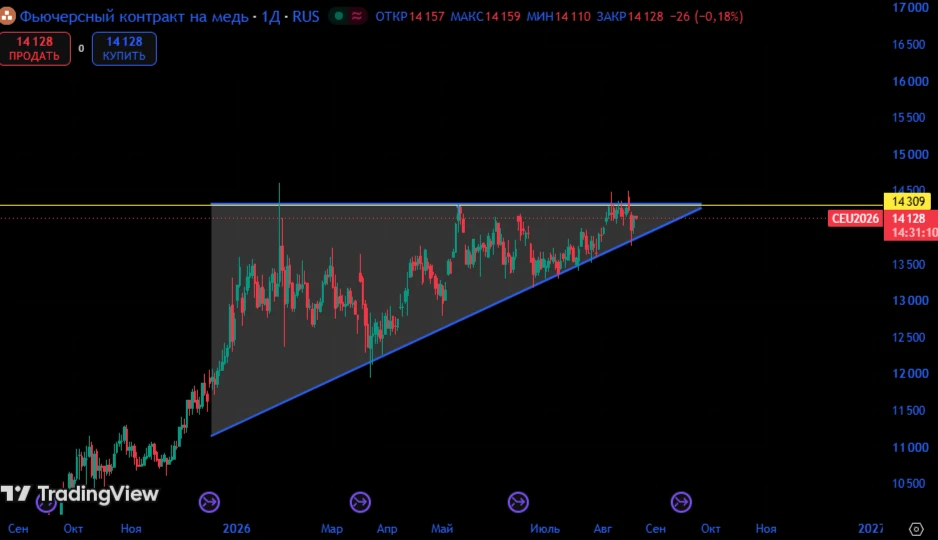Image resolution: width=938 pixels, height=540 pixels.
Task: Click the red 14 128 current price label
Action: click(909, 218)
